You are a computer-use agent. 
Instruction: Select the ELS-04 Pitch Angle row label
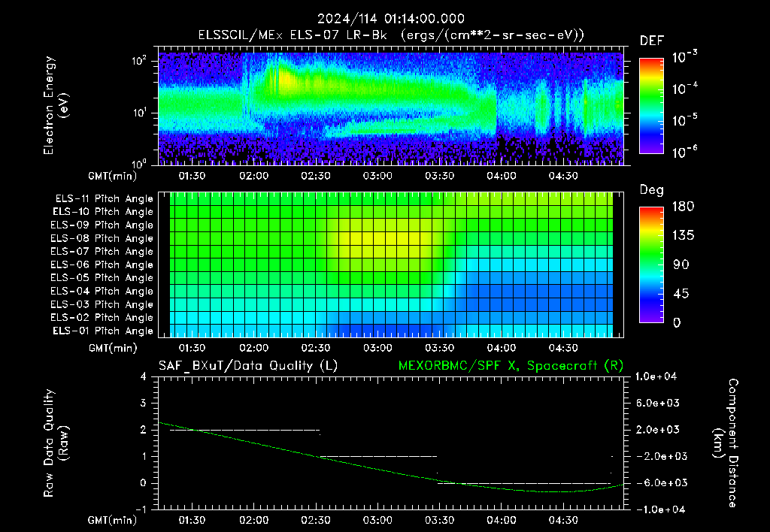102,291
